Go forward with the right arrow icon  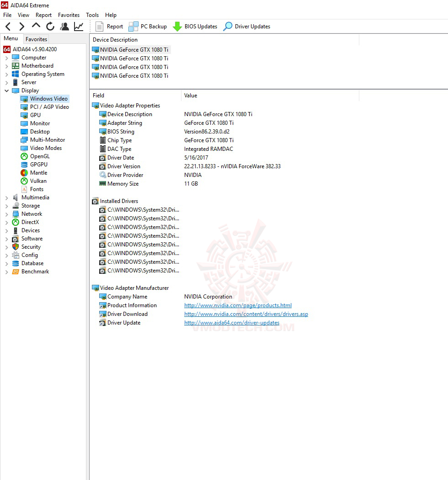click(x=22, y=27)
